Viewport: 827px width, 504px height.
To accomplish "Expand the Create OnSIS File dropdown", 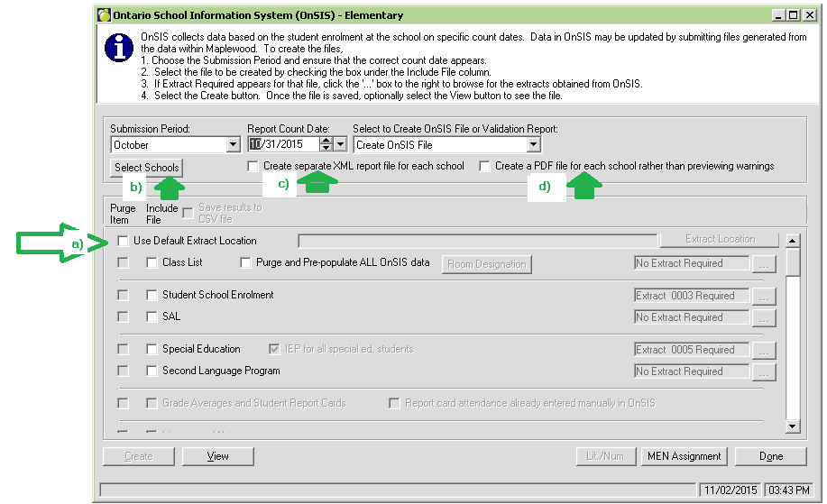I will point(533,145).
